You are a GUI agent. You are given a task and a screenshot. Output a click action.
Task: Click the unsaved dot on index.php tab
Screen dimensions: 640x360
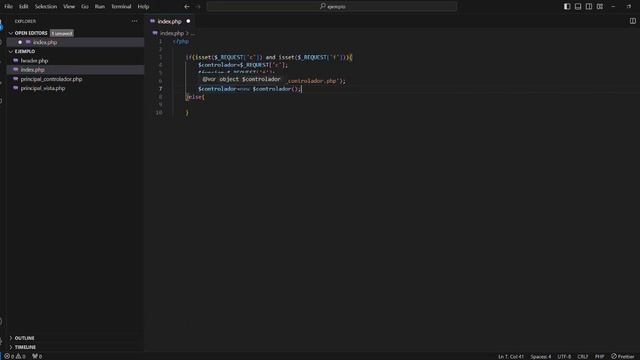pyautogui.click(x=188, y=21)
